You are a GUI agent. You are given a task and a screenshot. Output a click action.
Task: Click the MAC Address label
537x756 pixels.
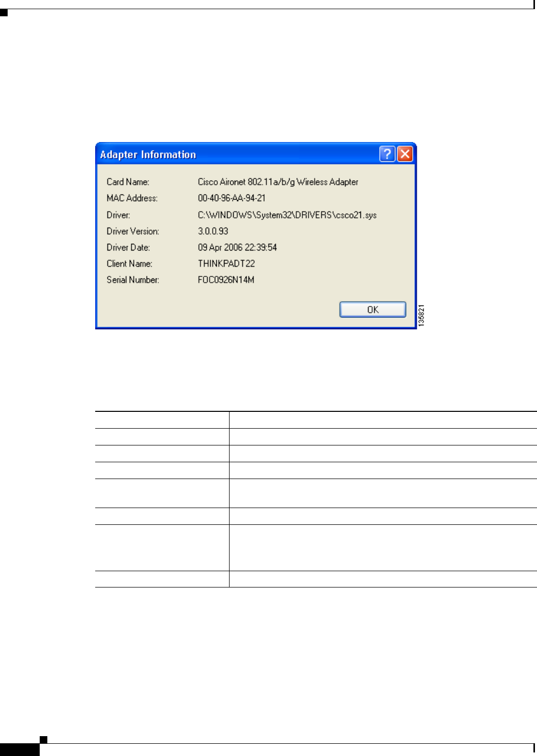132,198
